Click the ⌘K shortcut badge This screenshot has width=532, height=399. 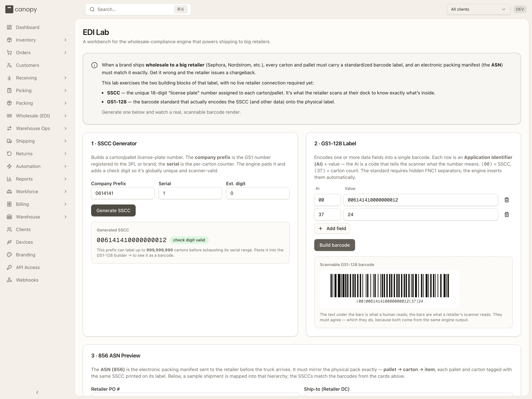click(x=181, y=9)
